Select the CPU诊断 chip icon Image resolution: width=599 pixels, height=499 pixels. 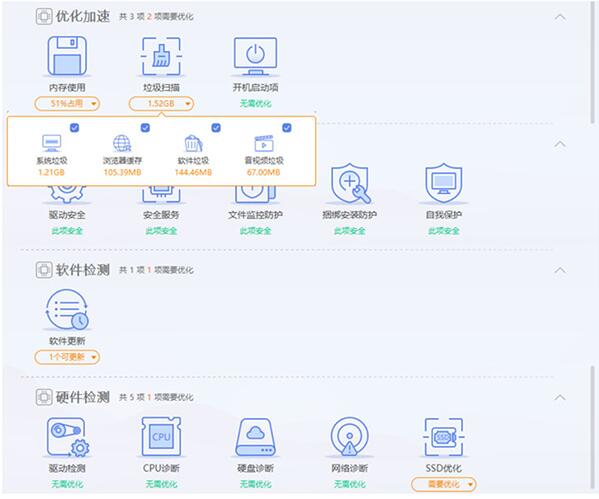tap(161, 436)
